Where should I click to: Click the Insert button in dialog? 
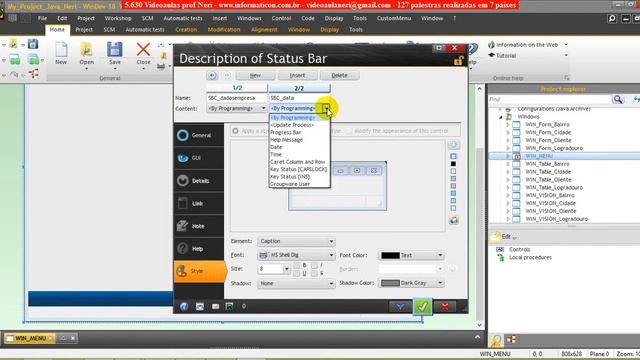tap(297, 76)
